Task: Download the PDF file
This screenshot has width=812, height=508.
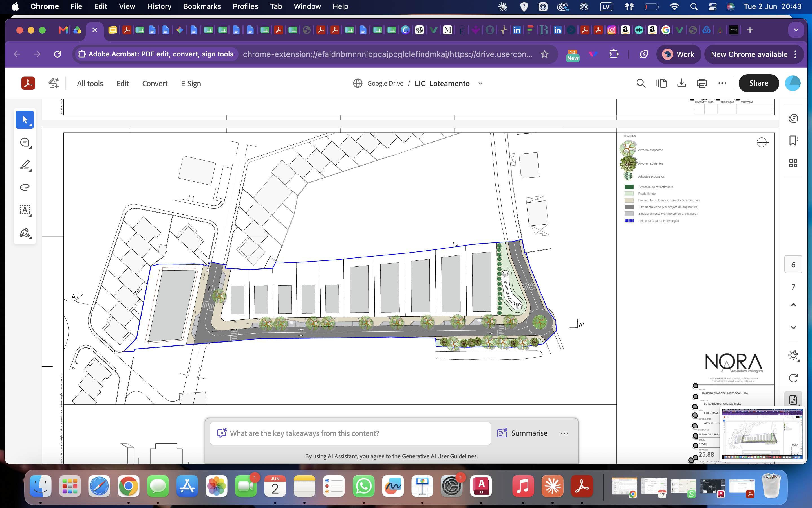Action: [681, 83]
